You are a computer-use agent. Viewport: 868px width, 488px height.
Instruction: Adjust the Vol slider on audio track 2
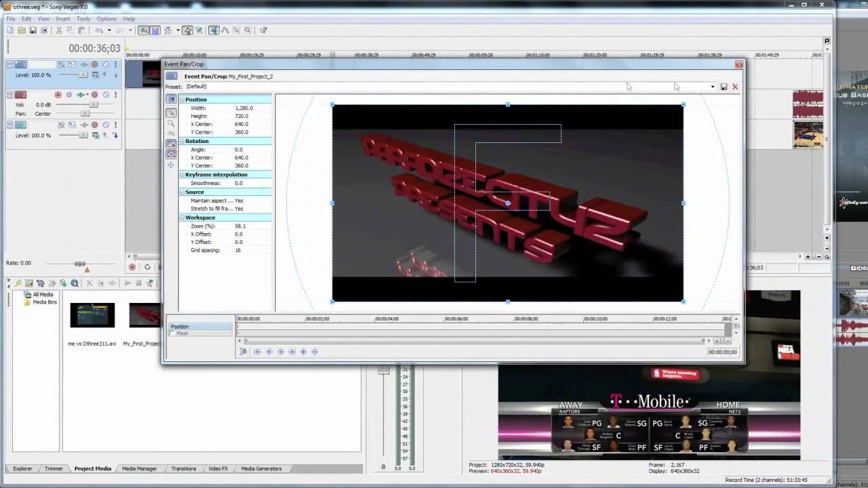[x=94, y=104]
